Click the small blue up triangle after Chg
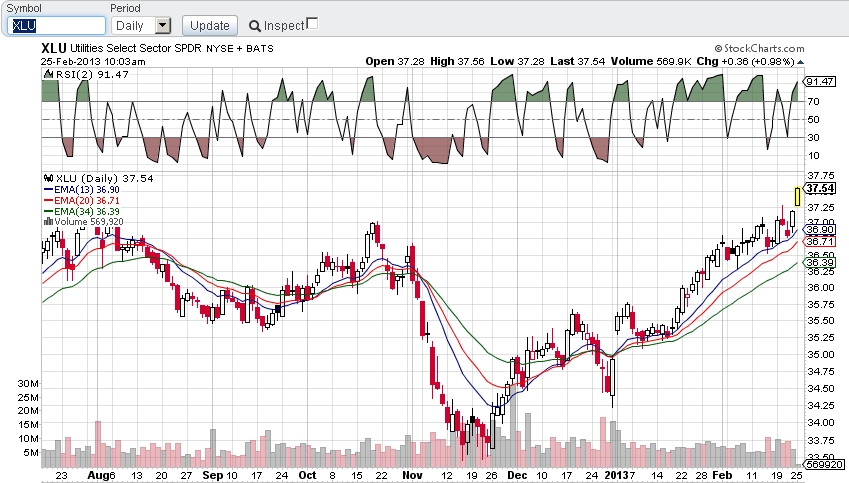Image resolution: width=849 pixels, height=483 pixels. coord(801,62)
